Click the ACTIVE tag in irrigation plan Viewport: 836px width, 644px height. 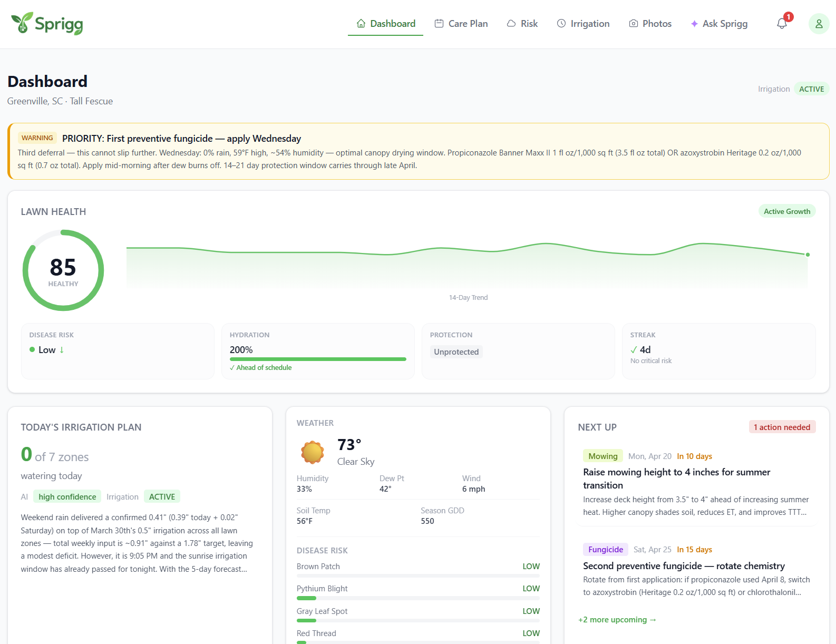coord(162,496)
